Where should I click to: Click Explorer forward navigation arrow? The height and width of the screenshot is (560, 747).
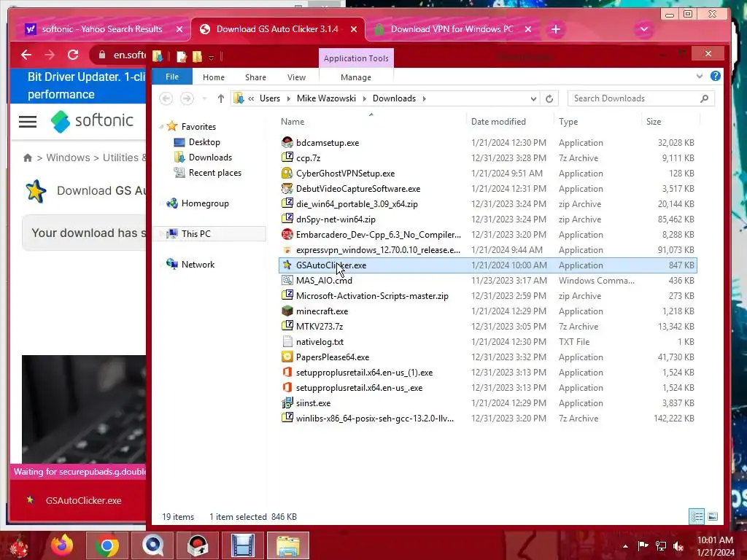[187, 98]
